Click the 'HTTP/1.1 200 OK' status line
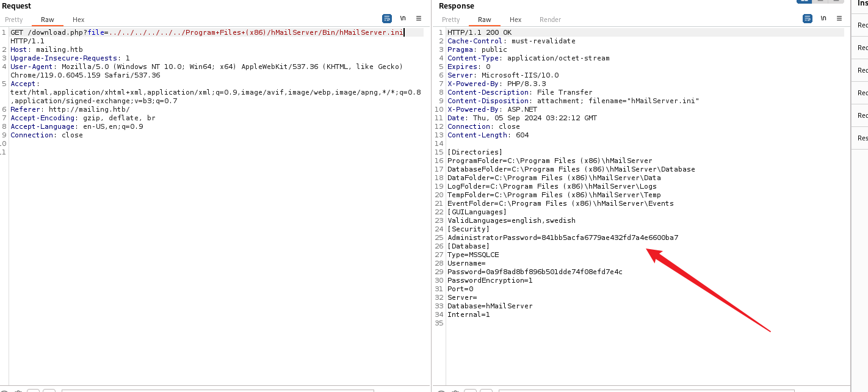868x392 pixels. tap(480, 32)
